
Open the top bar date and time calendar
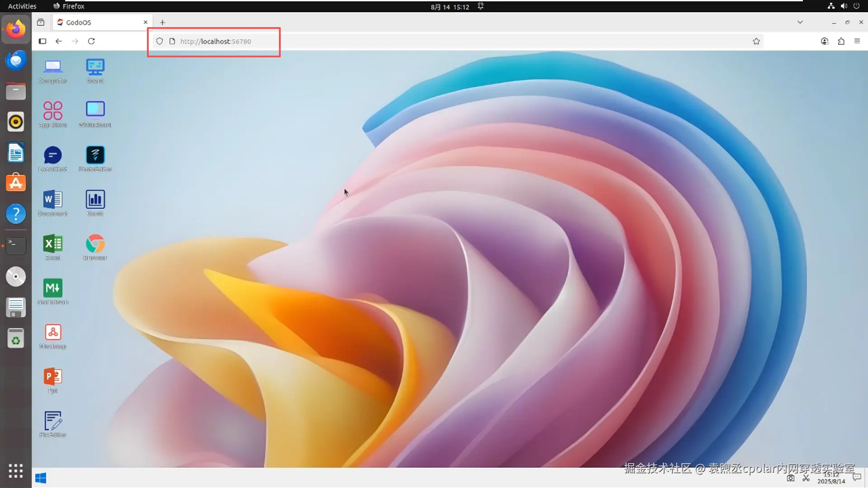pyautogui.click(x=450, y=6)
